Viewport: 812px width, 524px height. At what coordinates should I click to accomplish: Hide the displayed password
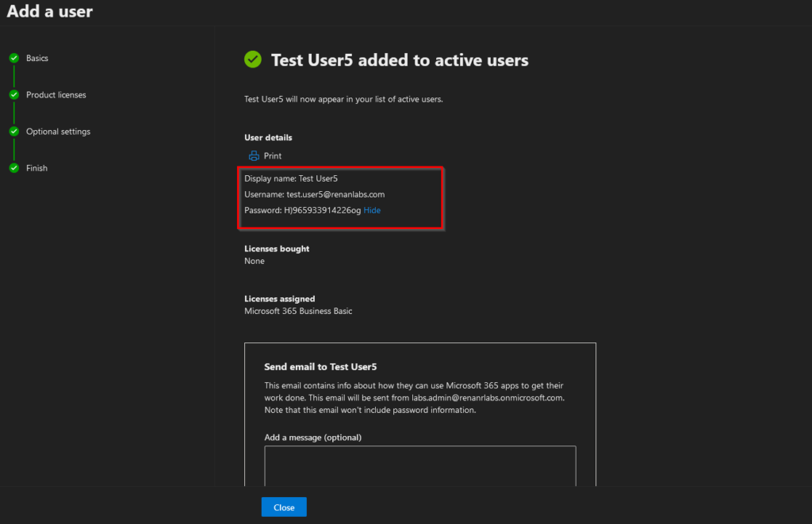coord(372,210)
